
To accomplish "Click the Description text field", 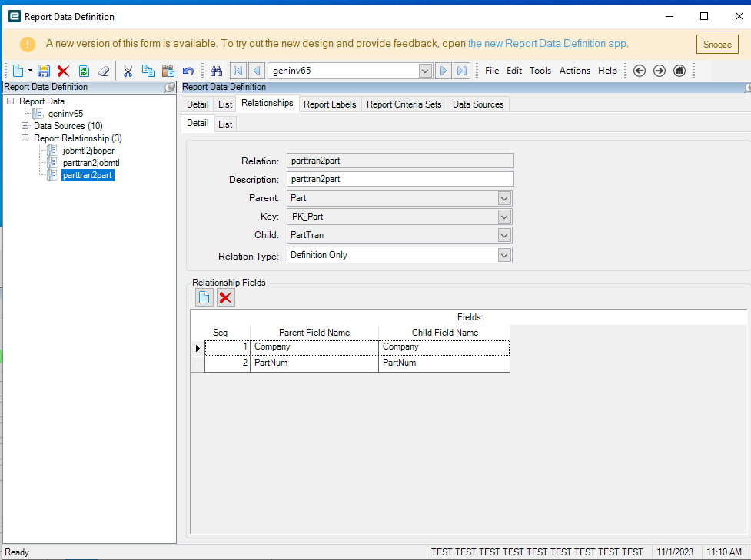I will (x=400, y=179).
